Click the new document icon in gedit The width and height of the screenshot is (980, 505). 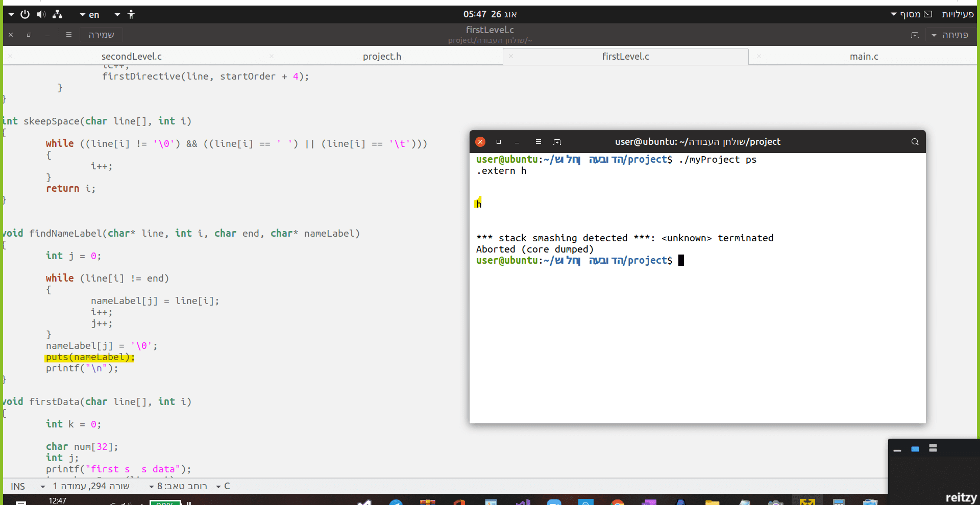point(915,35)
